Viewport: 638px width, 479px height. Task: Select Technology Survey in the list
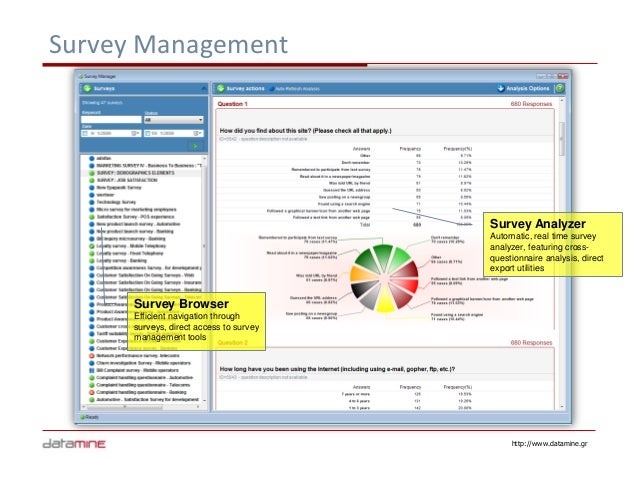(x=116, y=202)
